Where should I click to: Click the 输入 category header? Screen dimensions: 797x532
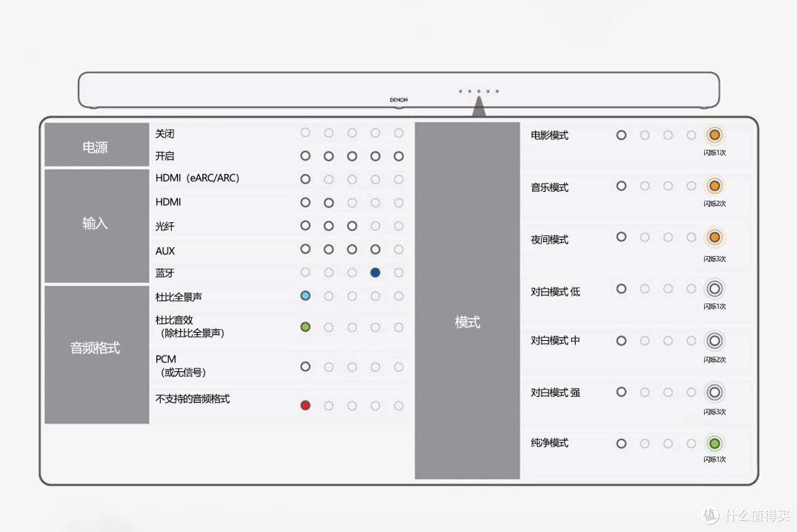click(97, 226)
